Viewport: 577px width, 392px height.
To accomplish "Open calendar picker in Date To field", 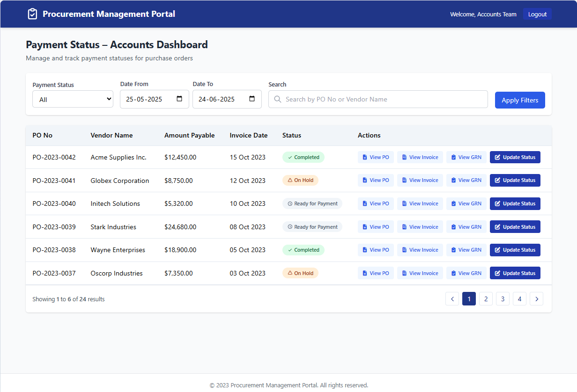I will [x=252, y=99].
